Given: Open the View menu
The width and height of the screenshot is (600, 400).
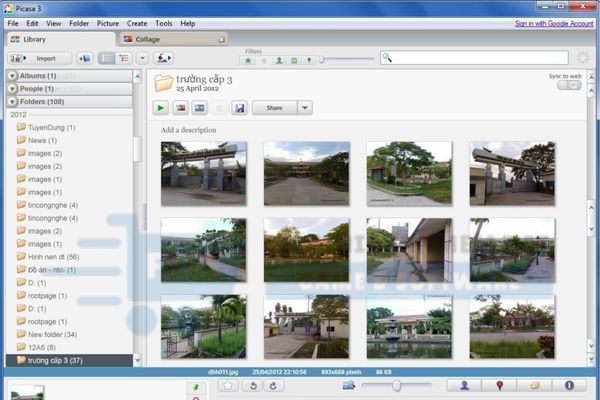Looking at the screenshot, I should pos(54,23).
